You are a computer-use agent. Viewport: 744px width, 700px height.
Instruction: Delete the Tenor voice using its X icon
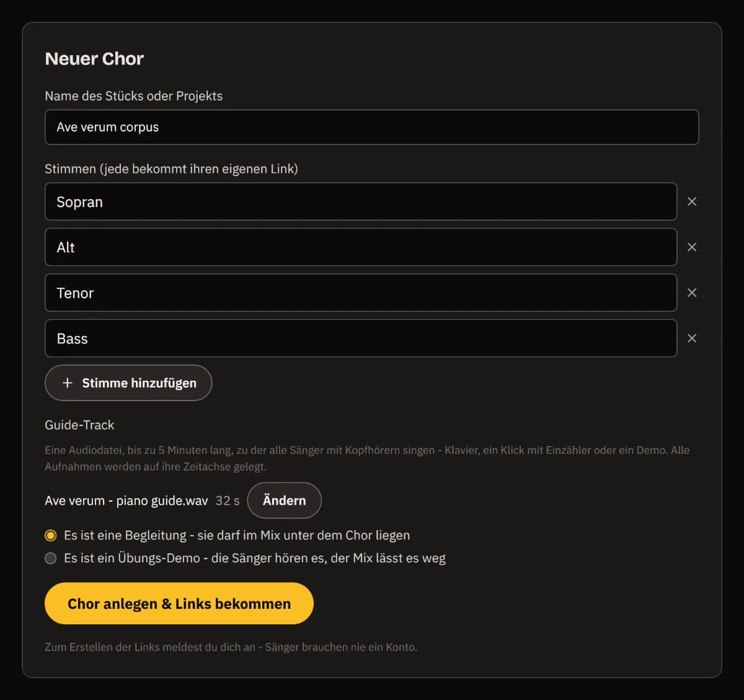tap(692, 293)
